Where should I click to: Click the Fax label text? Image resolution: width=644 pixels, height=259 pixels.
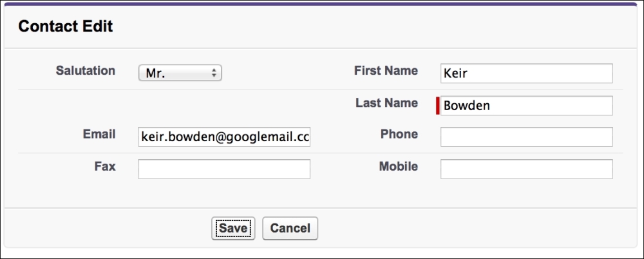[x=105, y=166]
